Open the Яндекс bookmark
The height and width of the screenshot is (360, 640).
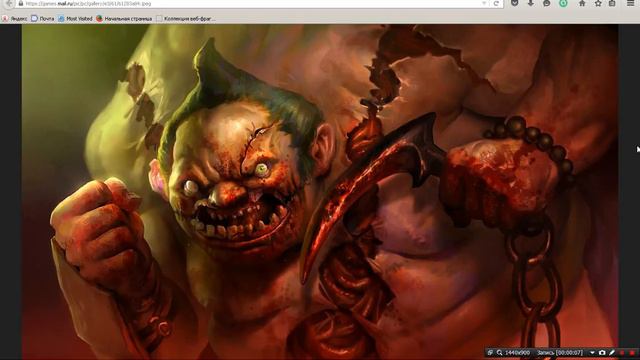click(15, 19)
